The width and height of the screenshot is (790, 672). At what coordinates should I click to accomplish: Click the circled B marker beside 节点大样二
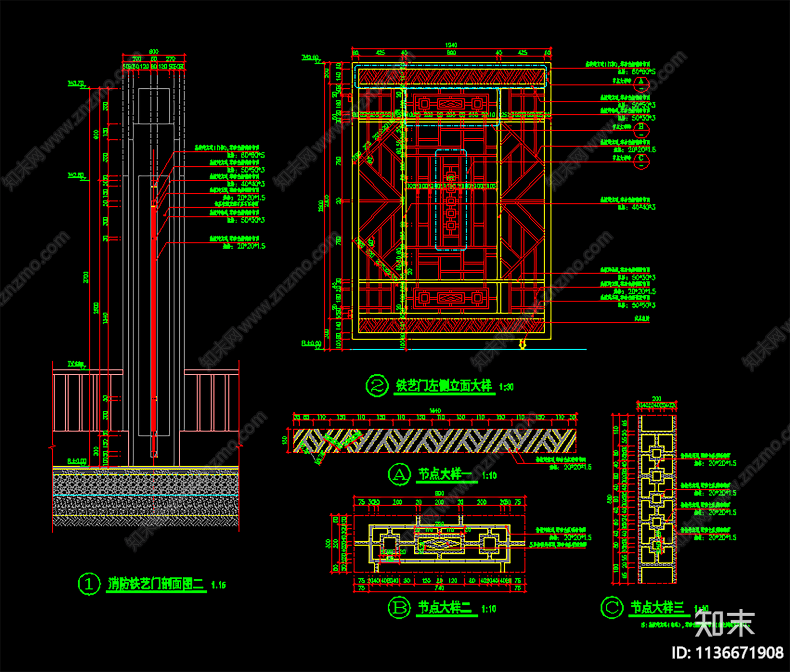399,608
